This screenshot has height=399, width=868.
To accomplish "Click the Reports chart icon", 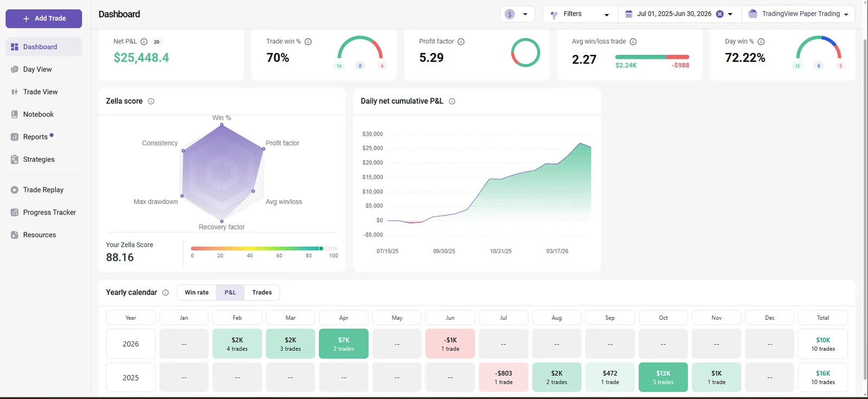I will click(x=15, y=137).
